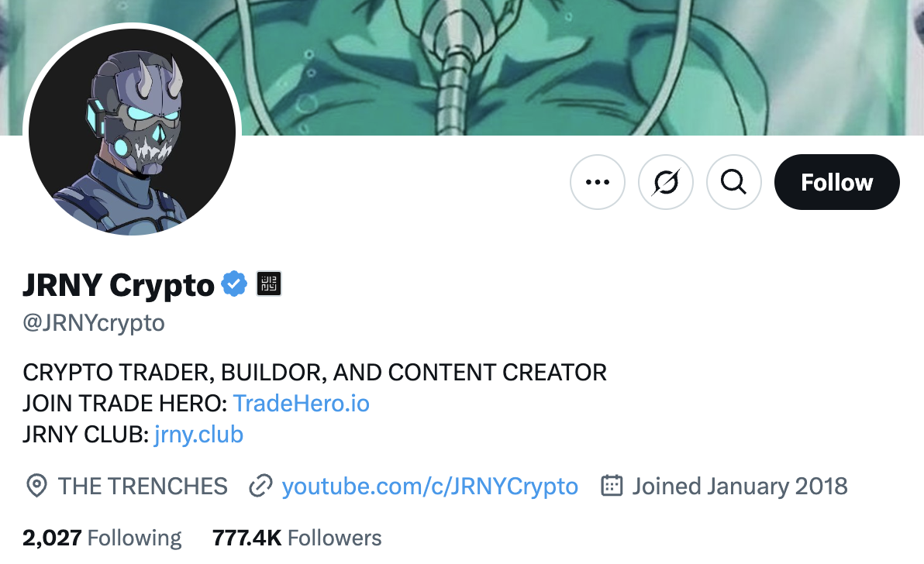Click the calendar icon next to the join date
924x564 pixels.
click(613, 487)
